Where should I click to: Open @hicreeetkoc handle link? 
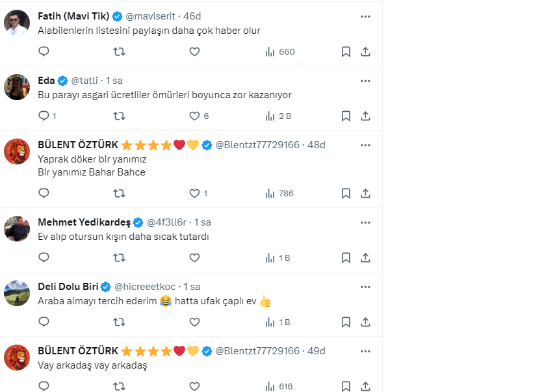146,287
